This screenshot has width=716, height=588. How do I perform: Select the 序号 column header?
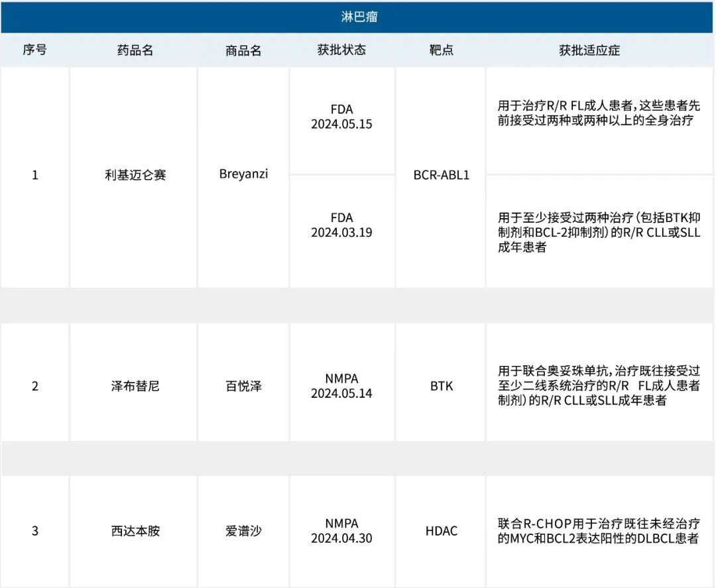coord(34,50)
